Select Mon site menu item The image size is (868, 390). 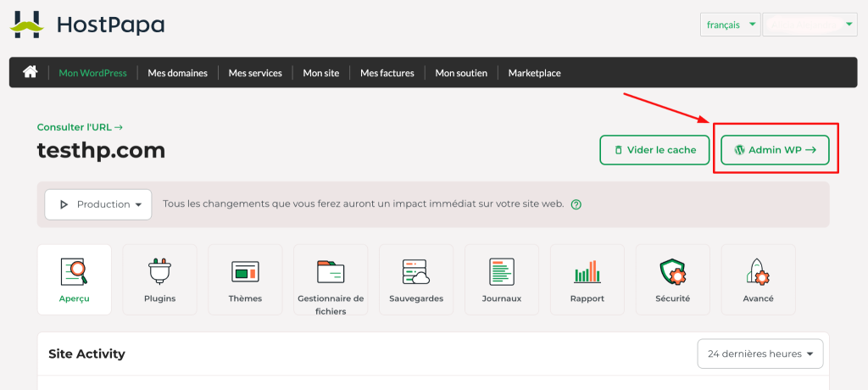coord(321,73)
